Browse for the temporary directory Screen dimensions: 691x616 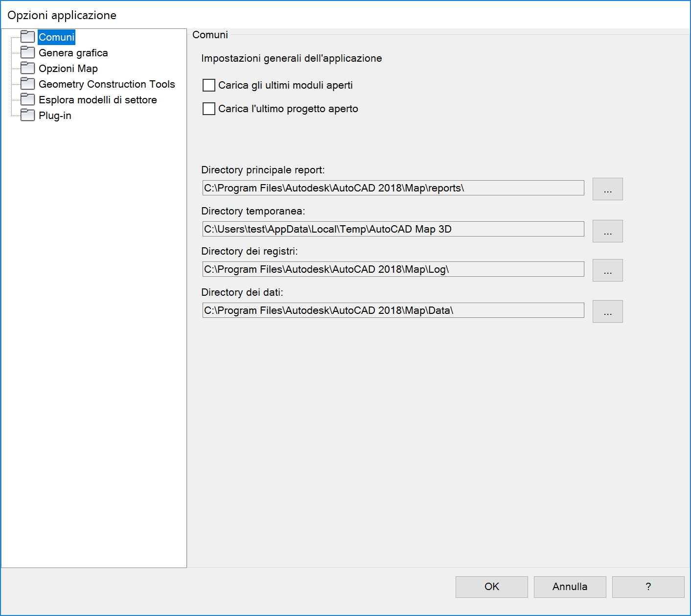pyautogui.click(x=607, y=231)
